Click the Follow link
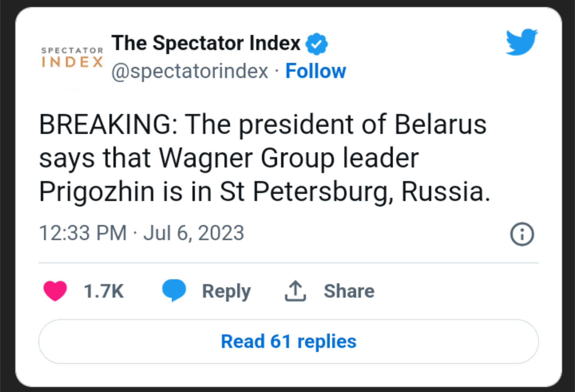Image resolution: width=575 pixels, height=392 pixels. pos(316,71)
